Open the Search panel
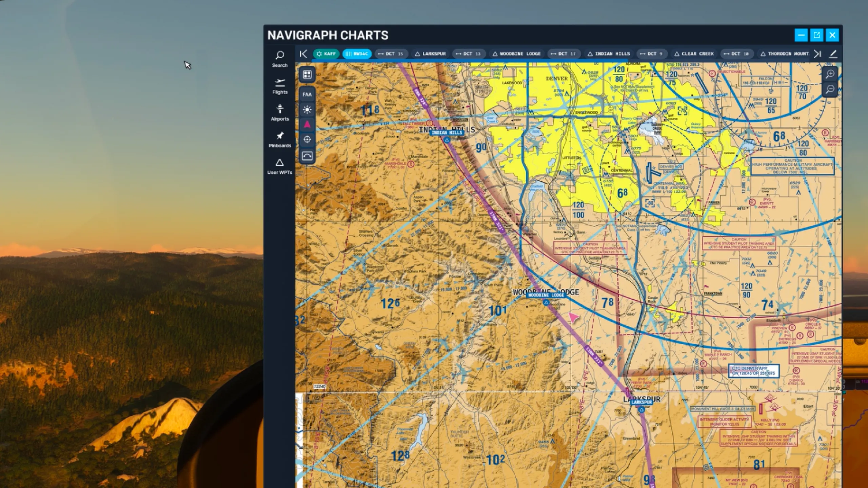The width and height of the screenshot is (868, 488). [280, 59]
